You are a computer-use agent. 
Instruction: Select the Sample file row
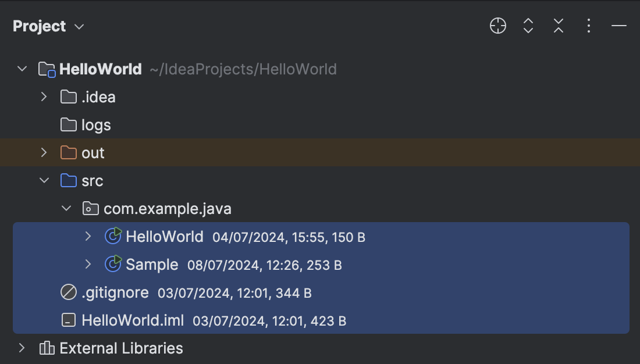pos(151,264)
